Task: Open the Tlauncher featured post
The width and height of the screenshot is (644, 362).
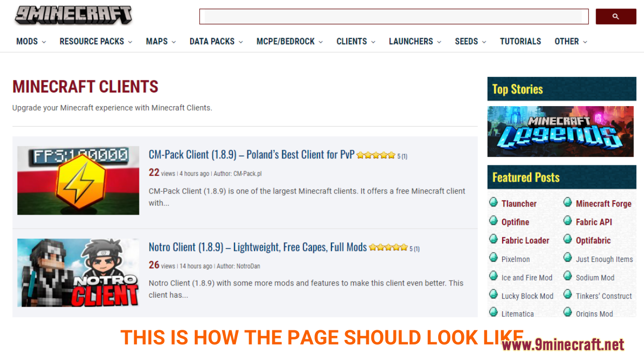Action: pos(519,204)
